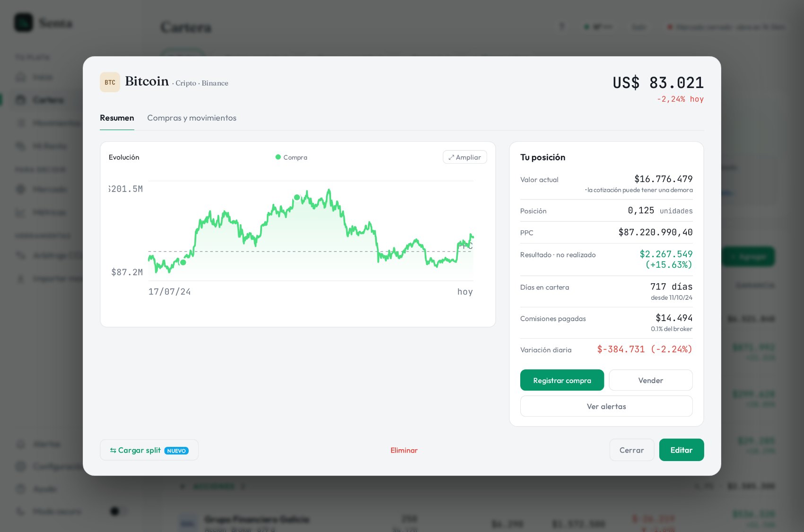This screenshot has height=532, width=804.
Task: Click the BTC asset badge icon
Action: (110, 82)
